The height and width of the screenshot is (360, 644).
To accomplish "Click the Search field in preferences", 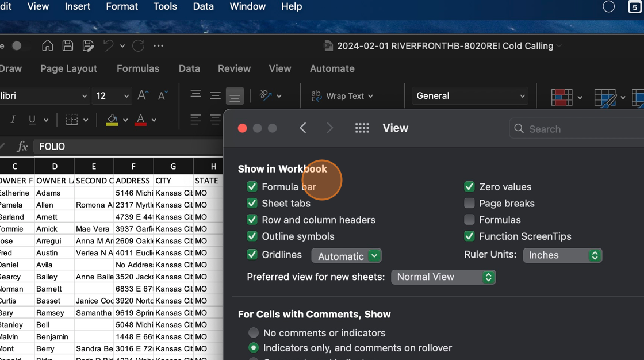I will [575, 129].
